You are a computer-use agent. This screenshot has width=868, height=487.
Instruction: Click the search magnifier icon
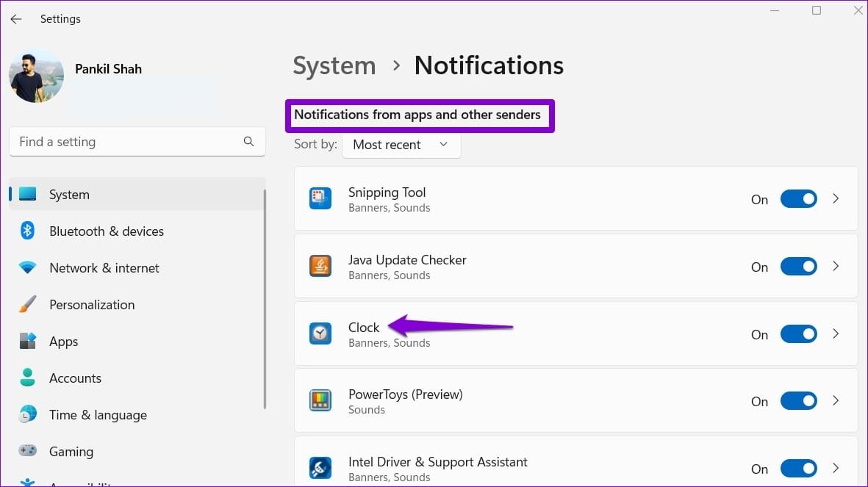248,142
